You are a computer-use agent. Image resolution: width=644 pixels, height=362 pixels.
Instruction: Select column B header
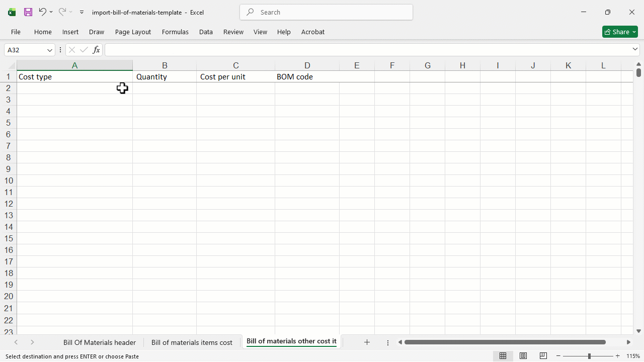click(165, 65)
